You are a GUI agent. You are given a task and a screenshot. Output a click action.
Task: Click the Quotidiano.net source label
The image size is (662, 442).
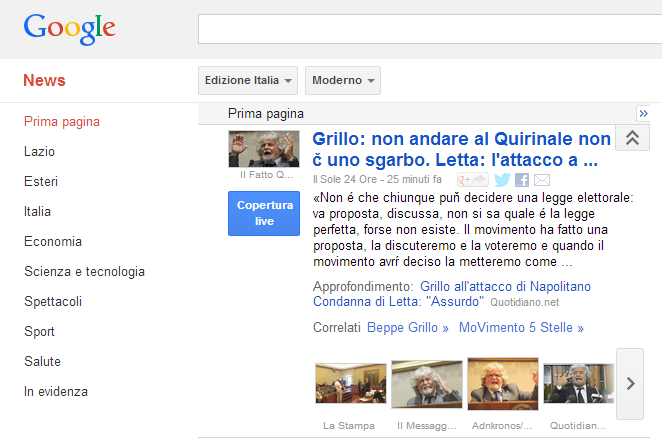click(x=524, y=302)
